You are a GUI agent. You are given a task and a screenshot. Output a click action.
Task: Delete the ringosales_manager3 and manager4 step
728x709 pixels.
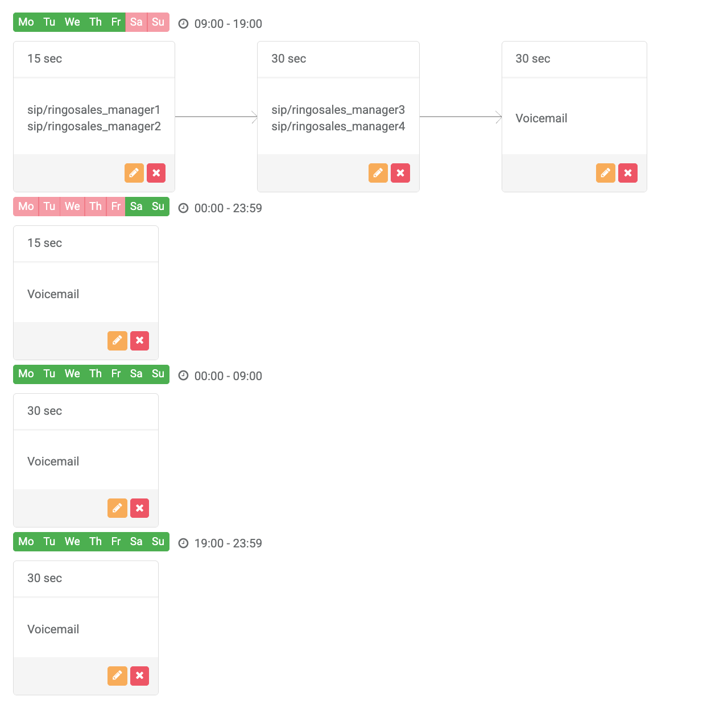[x=400, y=173]
